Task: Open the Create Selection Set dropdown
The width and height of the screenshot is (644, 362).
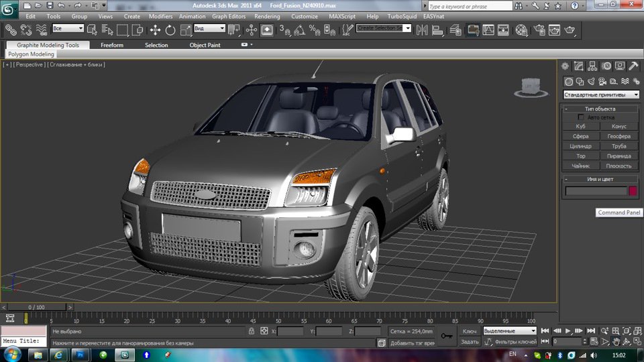Action: click(x=407, y=28)
